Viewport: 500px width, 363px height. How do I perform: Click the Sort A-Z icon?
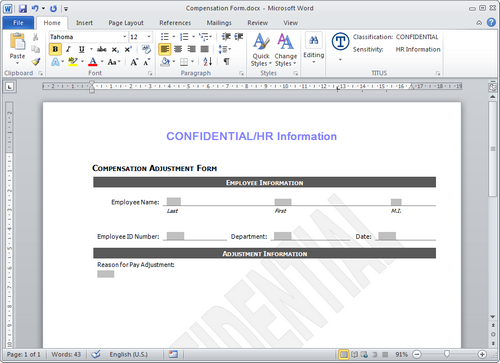207,62
